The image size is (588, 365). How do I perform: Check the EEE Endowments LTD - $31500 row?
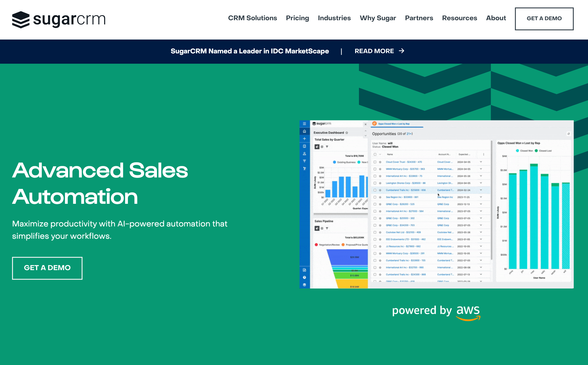375,239
